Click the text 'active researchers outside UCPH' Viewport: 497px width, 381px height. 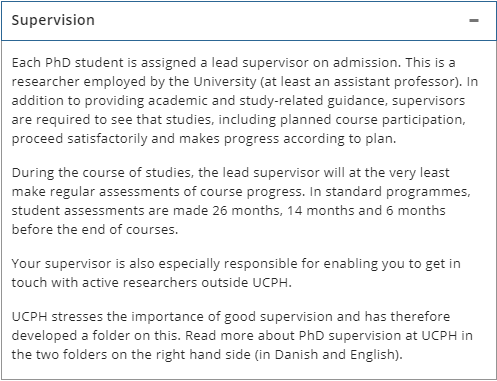click(x=185, y=283)
